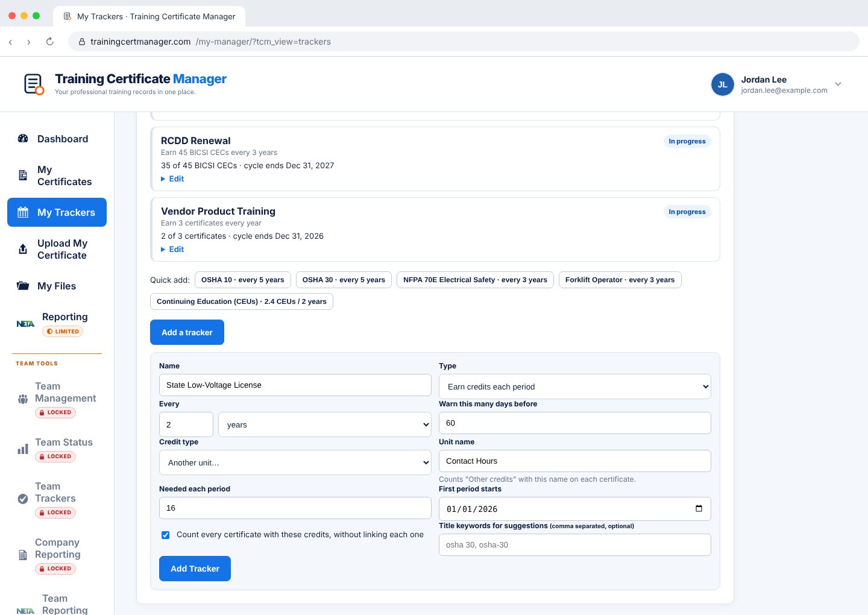Click the LOCKED badge under Team Status

point(55,456)
